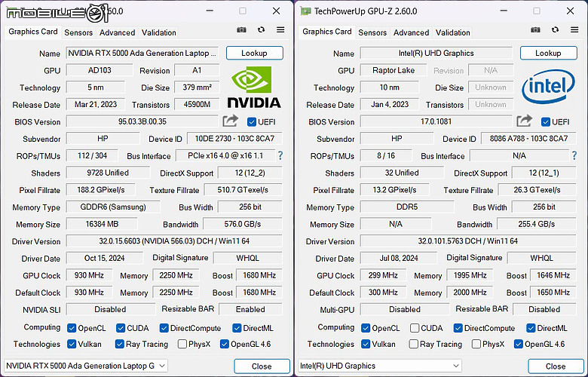588x377 pixels.
Task: Toggle OpenGL 4.6 checkbox in NVIDIA window
Action: (224, 344)
